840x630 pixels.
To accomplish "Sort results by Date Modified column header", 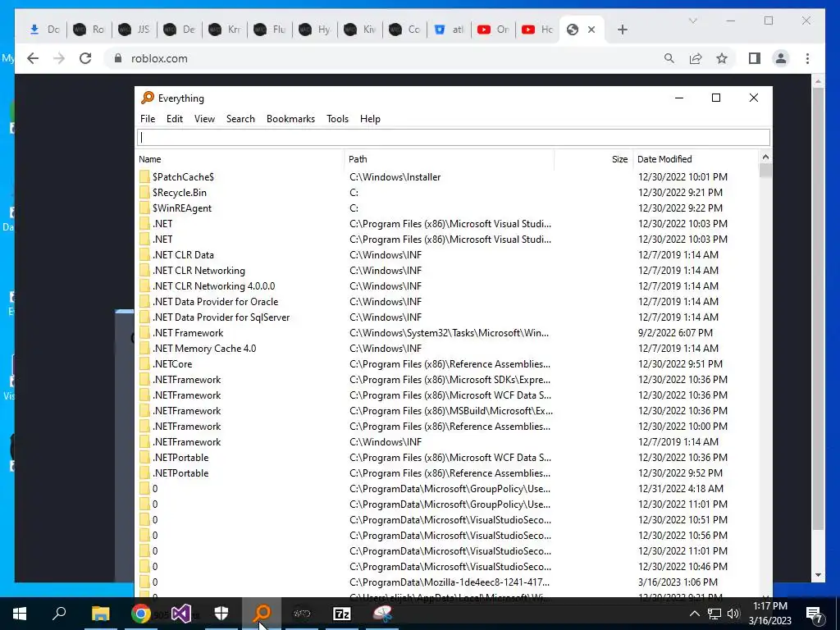I will [x=696, y=159].
